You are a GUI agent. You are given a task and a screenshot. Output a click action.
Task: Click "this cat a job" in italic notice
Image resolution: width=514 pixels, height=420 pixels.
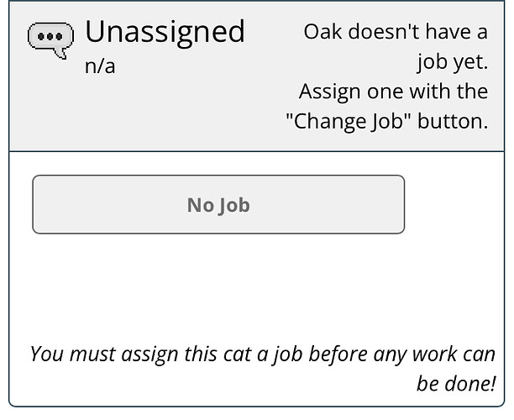point(244,354)
